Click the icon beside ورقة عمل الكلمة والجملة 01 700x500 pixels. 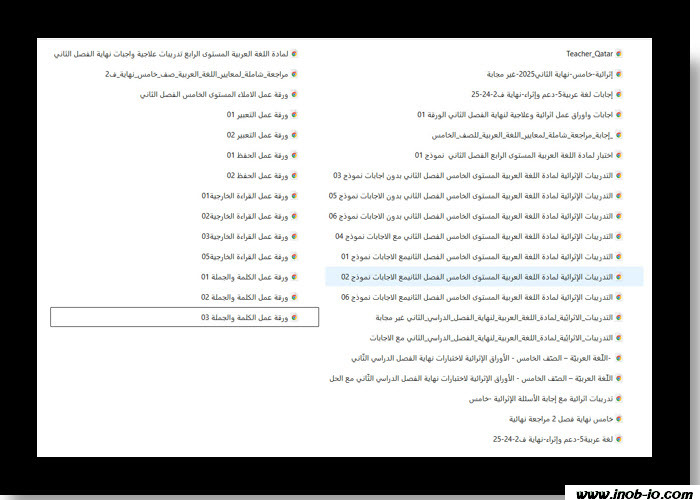tap(295, 277)
